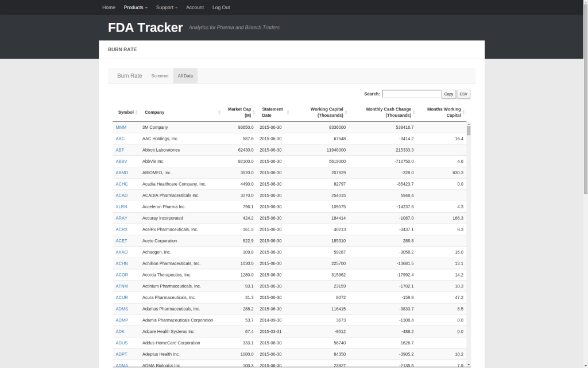Open the ACET ticker link
Image resolution: width=588 pixels, height=368 pixels.
122,241
